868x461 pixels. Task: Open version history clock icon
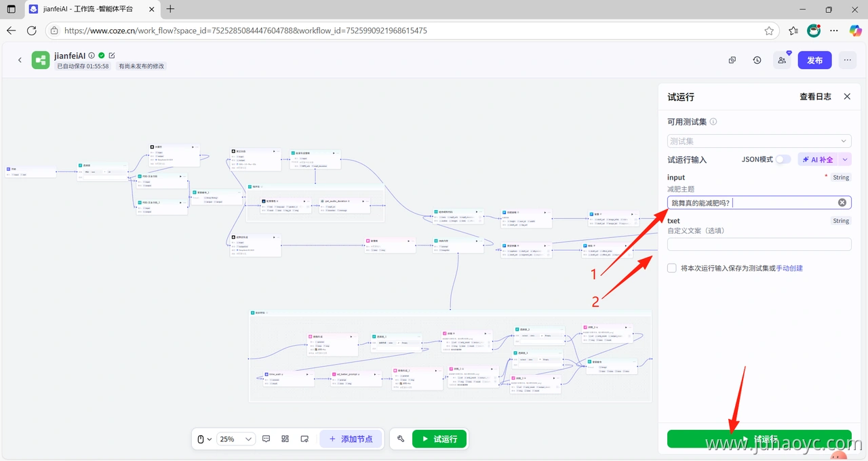tap(757, 60)
